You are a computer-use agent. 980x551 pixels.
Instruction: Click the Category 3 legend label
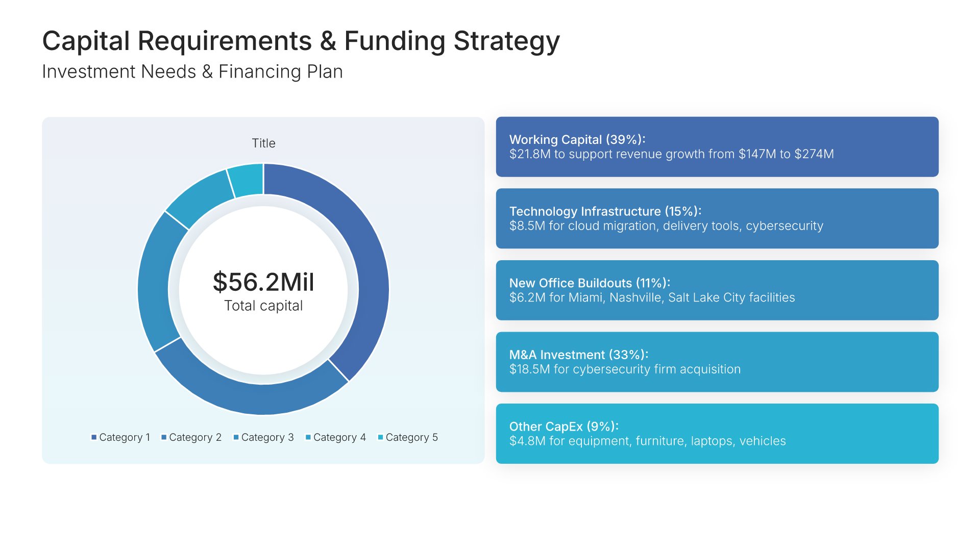point(267,437)
